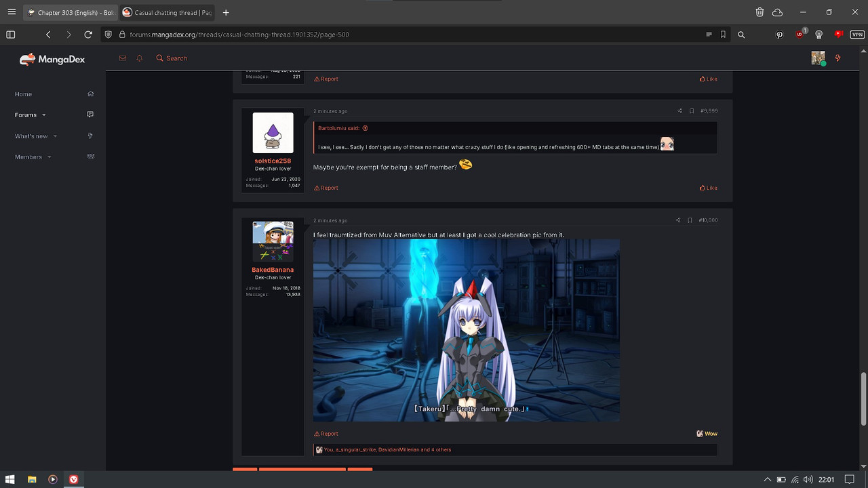
Task: Open the Pinterest extension
Action: click(x=780, y=35)
